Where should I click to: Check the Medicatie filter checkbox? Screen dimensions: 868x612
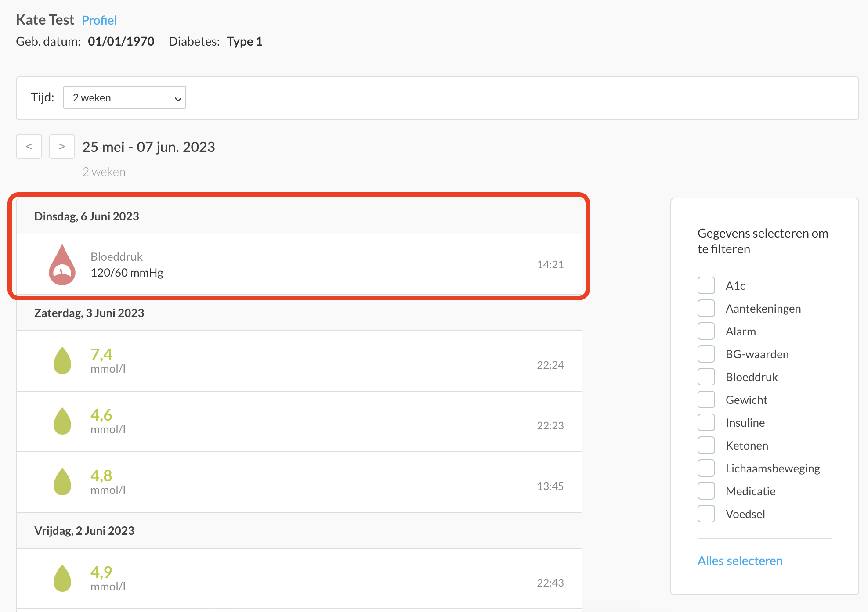coord(706,491)
